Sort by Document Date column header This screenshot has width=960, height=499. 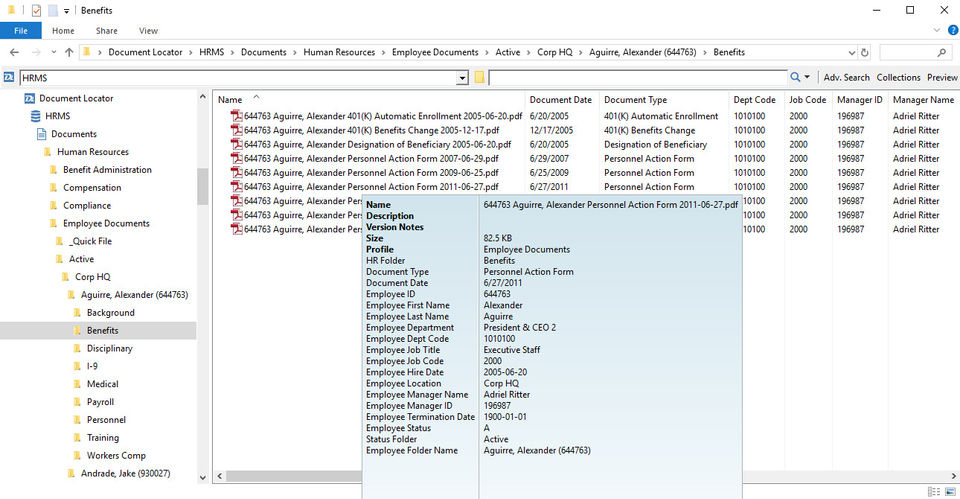pos(561,100)
